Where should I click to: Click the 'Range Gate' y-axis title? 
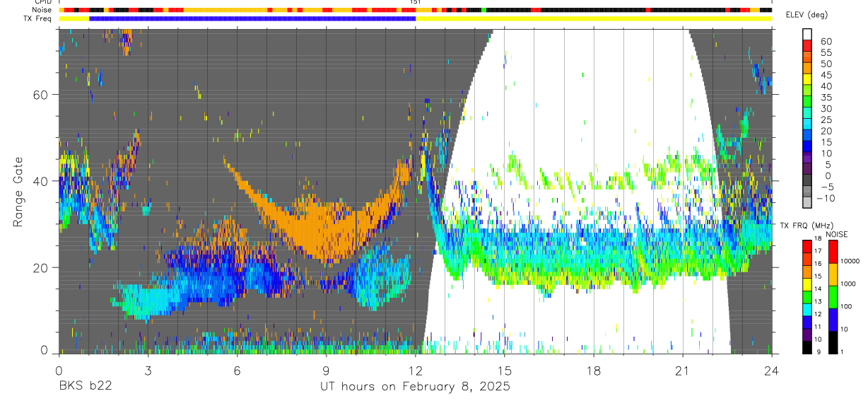18,192
